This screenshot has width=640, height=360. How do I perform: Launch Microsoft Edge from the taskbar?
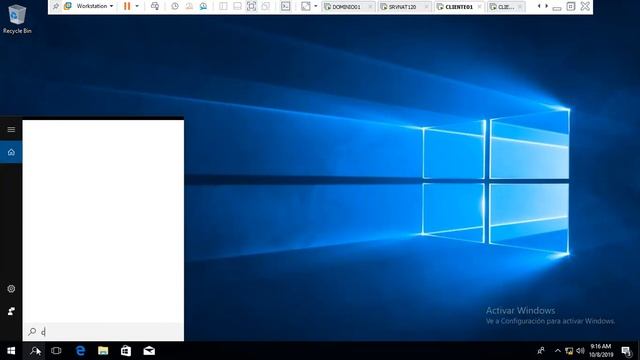(x=80, y=351)
